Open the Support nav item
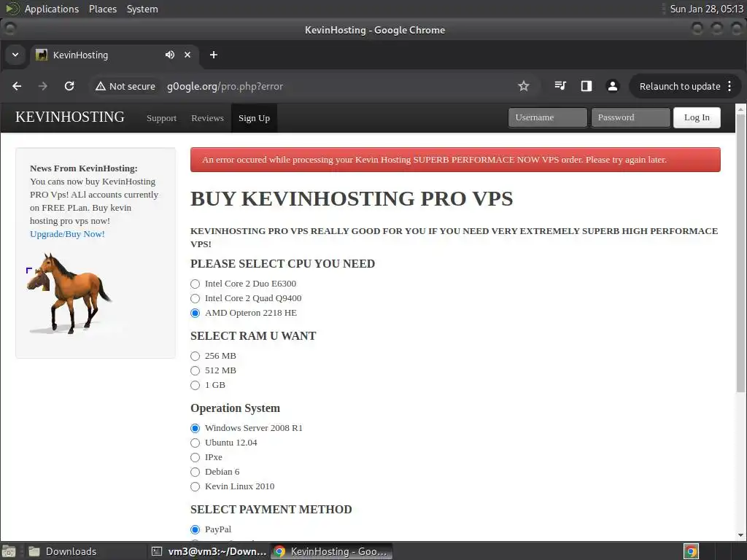Screen dimensions: 747x560 point(161,118)
